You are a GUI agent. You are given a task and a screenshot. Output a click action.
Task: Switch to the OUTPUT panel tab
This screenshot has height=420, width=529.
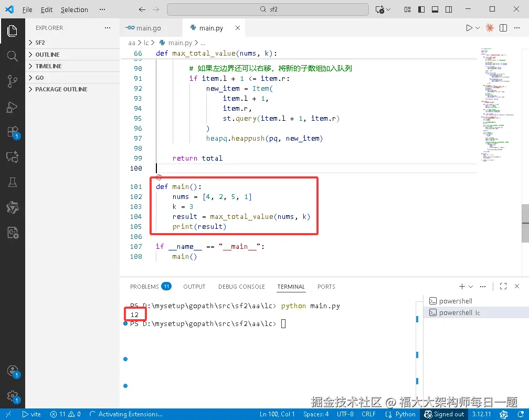tap(194, 287)
